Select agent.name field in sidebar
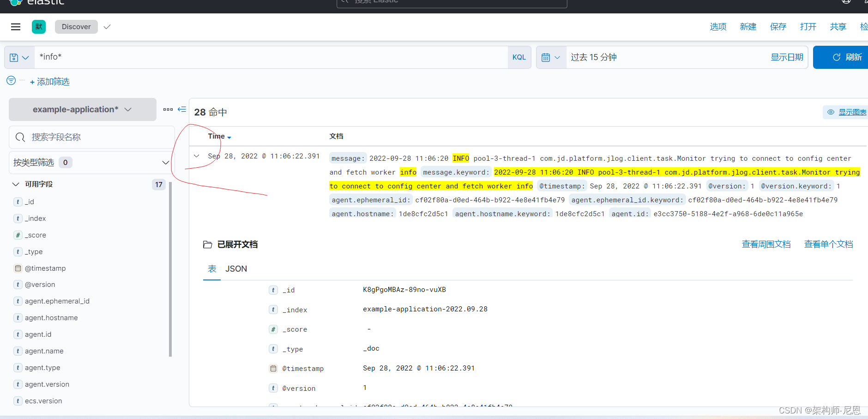 (x=44, y=351)
